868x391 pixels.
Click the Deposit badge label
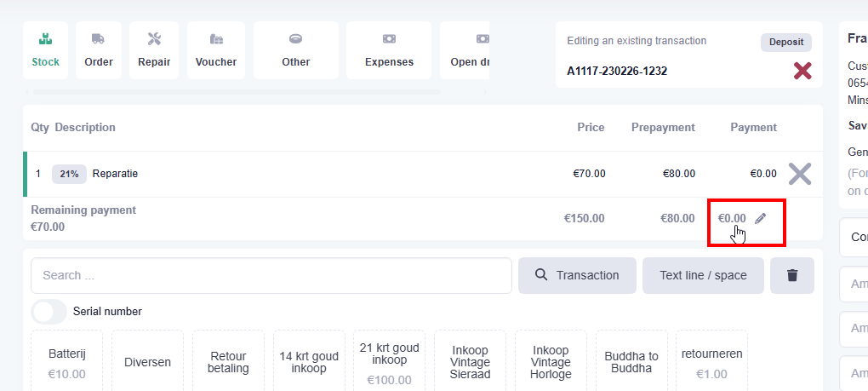[786, 43]
